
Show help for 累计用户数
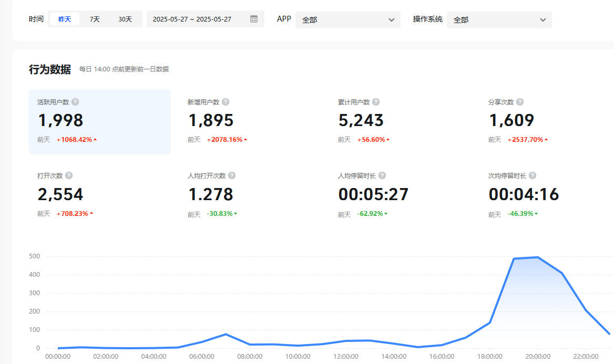pos(376,102)
